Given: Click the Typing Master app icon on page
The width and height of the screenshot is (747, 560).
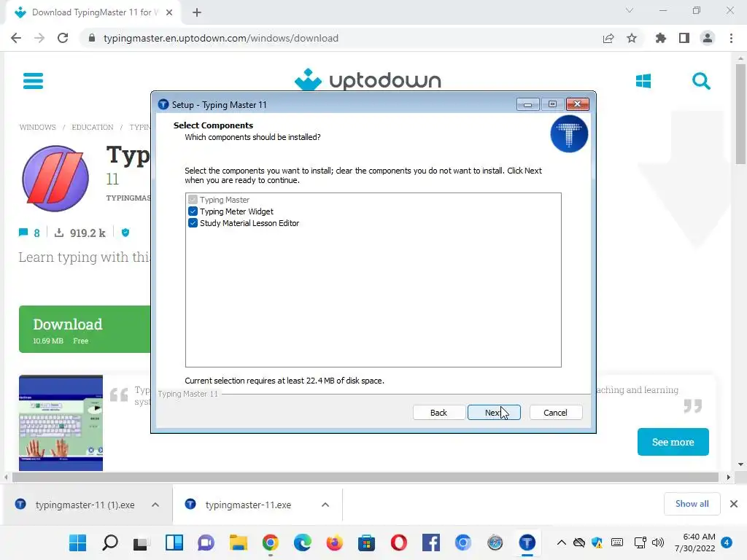Looking at the screenshot, I should (55, 179).
